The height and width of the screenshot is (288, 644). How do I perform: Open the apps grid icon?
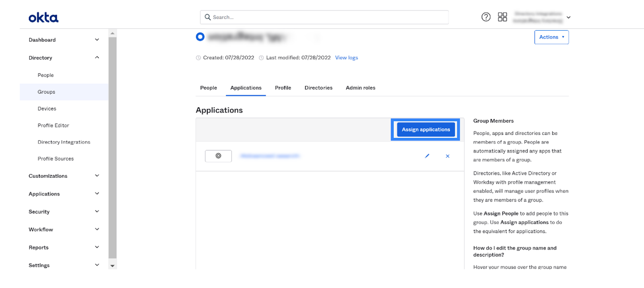[x=502, y=17]
